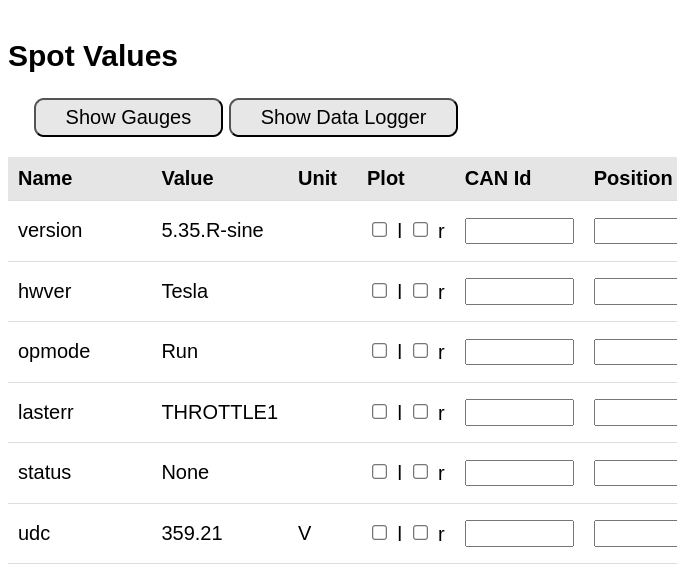Select the Position field for status
The width and height of the screenshot is (677, 576).
635,473
